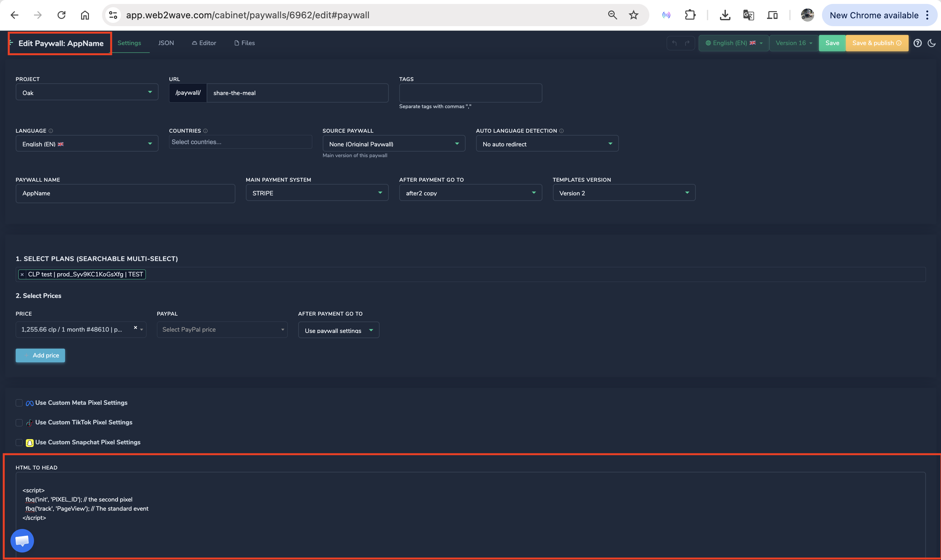
Task: Open the Files tab
Action: coord(245,43)
